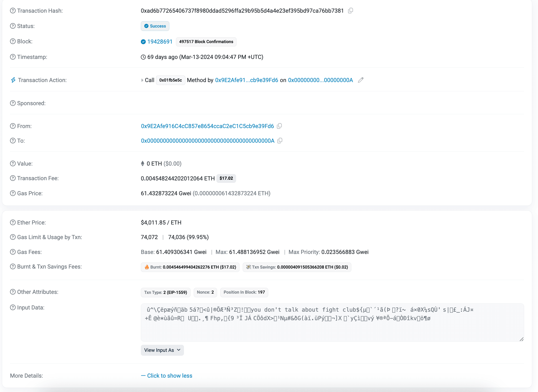The height and width of the screenshot is (392, 538).
Task: Click the edit pencil icon next to contract address
Action: [x=361, y=80]
